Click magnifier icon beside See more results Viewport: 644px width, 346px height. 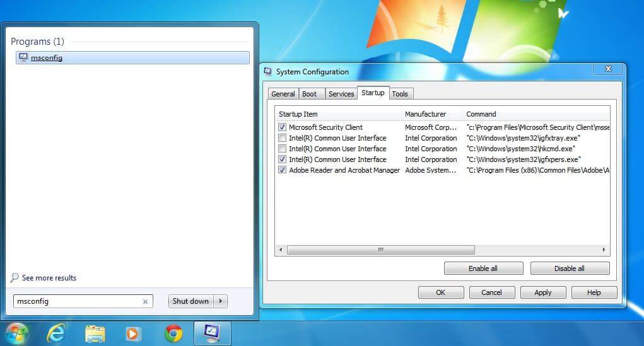point(15,278)
